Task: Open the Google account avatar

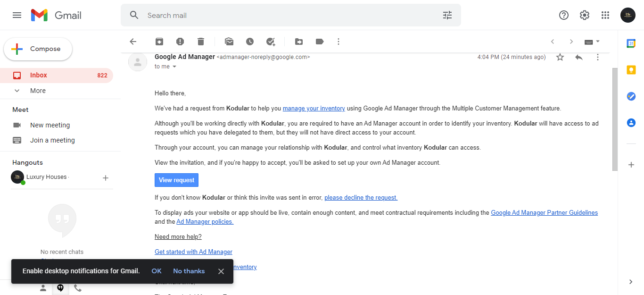Action: [628, 15]
